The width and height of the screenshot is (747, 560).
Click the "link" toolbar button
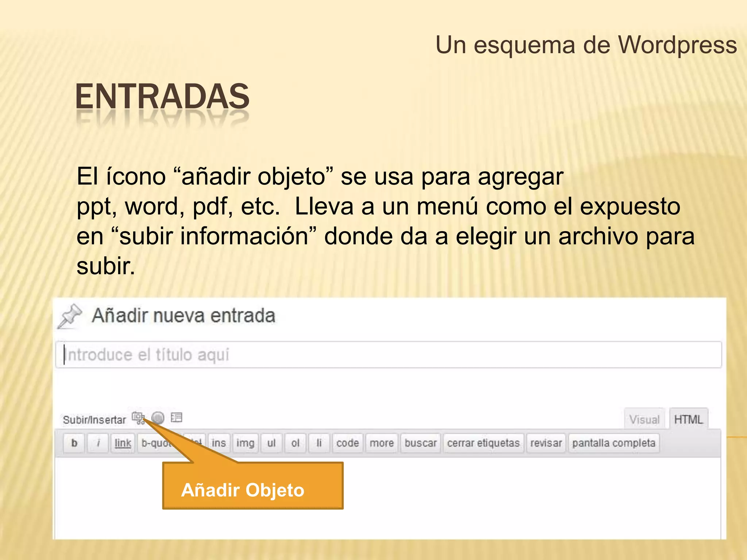123,443
